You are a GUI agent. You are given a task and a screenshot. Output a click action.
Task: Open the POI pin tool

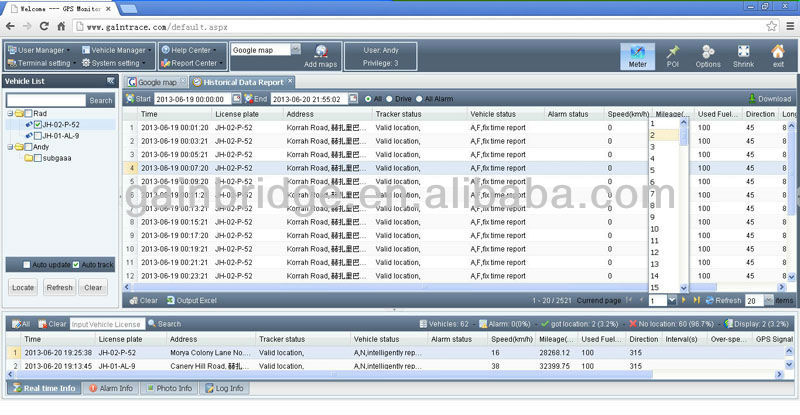[x=672, y=56]
